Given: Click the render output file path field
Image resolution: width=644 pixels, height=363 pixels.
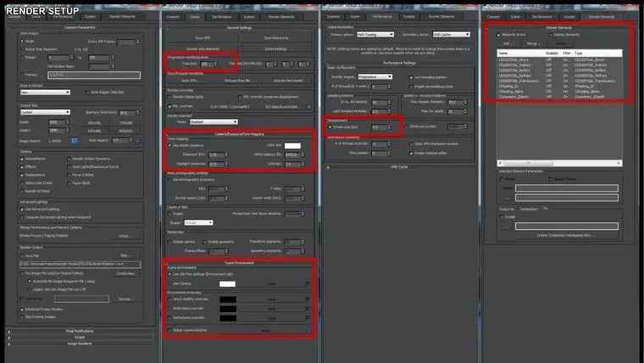Looking at the screenshot, I should pyautogui.click(x=80, y=264).
